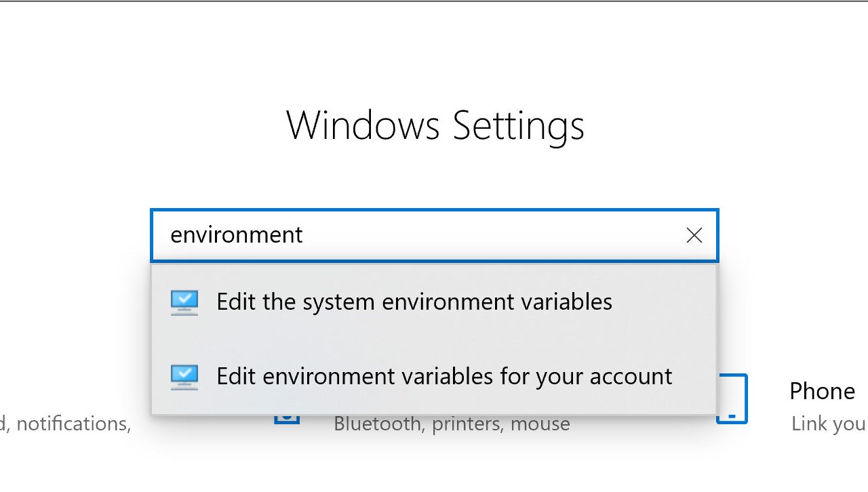Clear the search box with the X
868x492 pixels.
694,235
